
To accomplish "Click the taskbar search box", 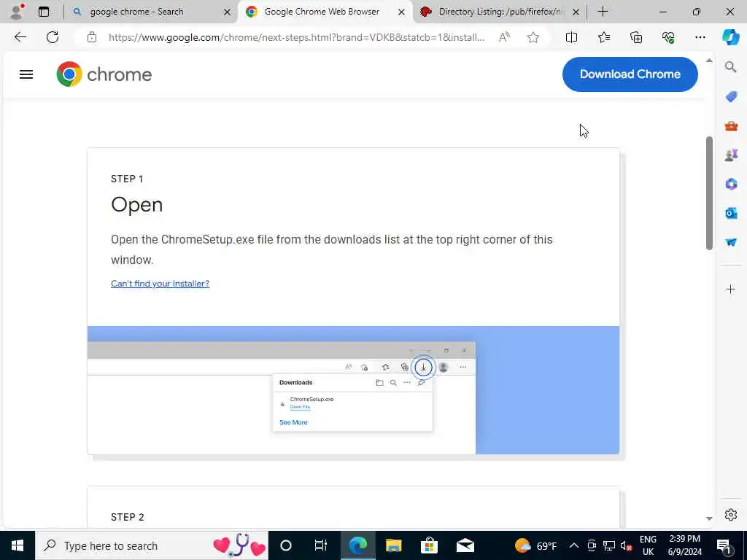I will coord(152,545).
